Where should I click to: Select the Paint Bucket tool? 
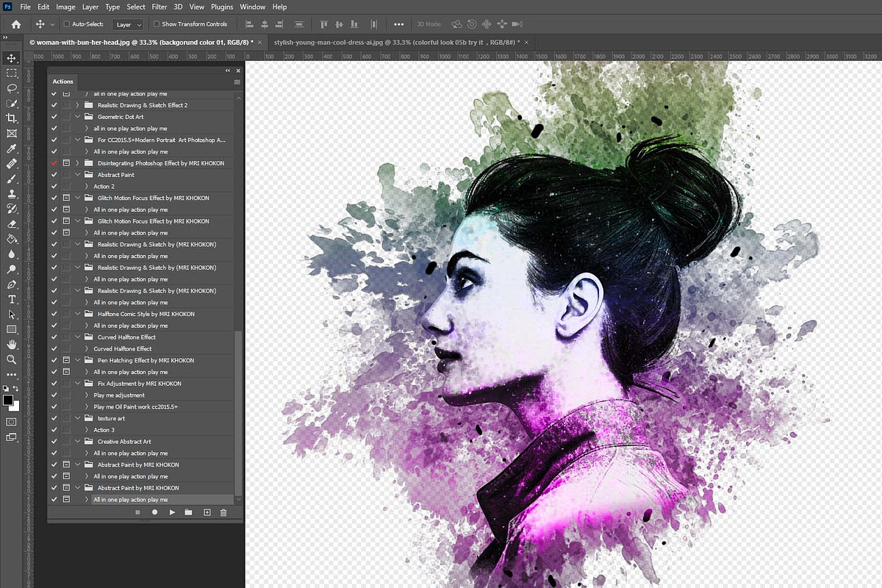click(x=12, y=239)
